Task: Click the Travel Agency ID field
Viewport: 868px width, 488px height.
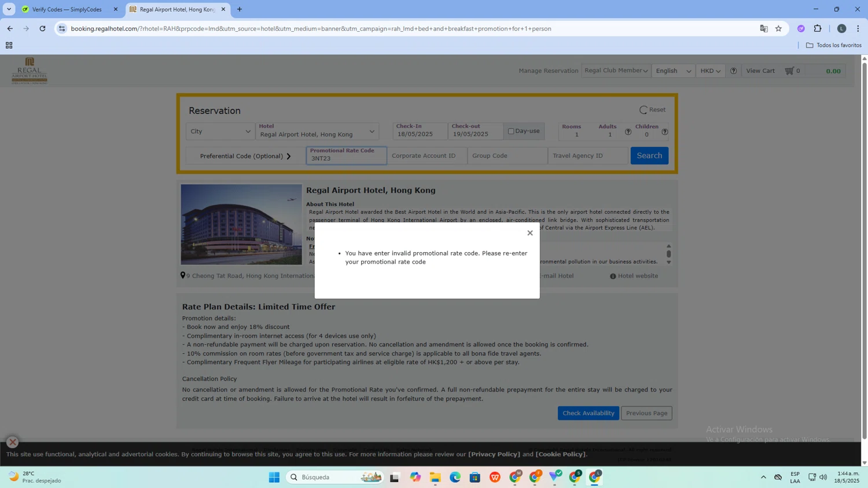Action: coord(588,156)
